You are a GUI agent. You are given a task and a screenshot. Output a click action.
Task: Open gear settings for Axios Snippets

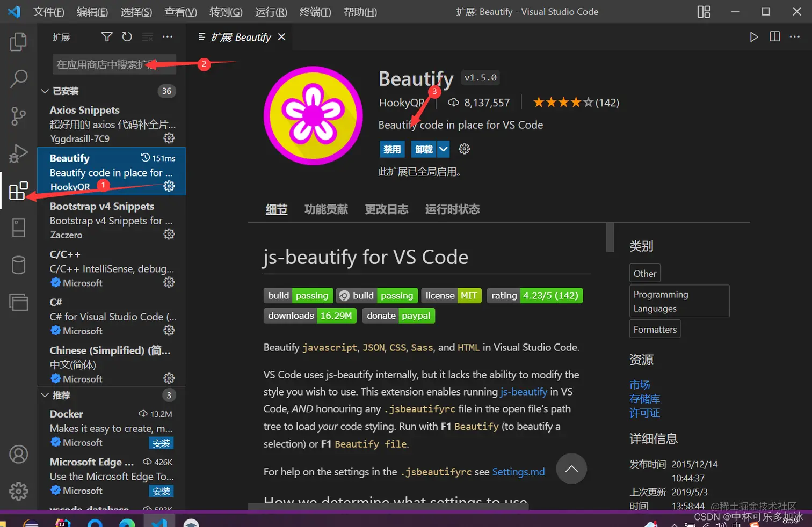click(169, 138)
